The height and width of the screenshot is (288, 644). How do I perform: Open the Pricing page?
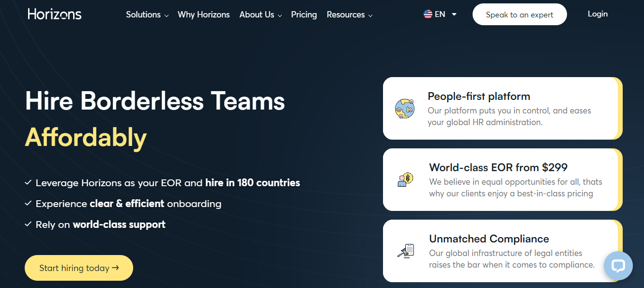tap(304, 15)
